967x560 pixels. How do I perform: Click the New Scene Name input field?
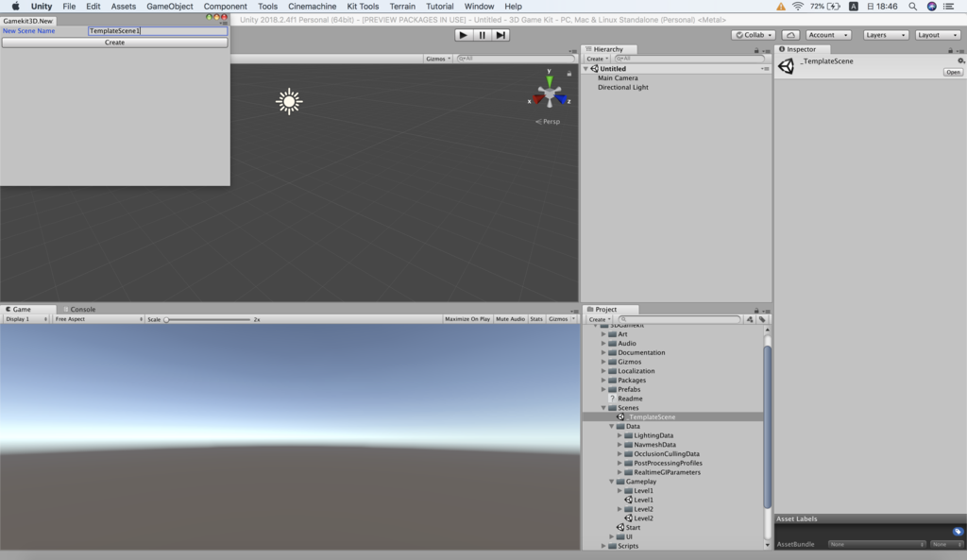pos(158,31)
